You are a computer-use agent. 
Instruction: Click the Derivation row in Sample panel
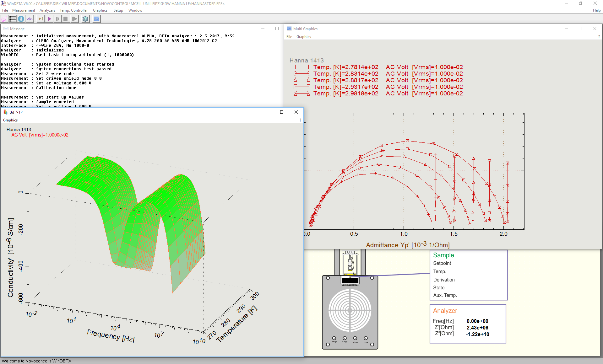coord(444,280)
